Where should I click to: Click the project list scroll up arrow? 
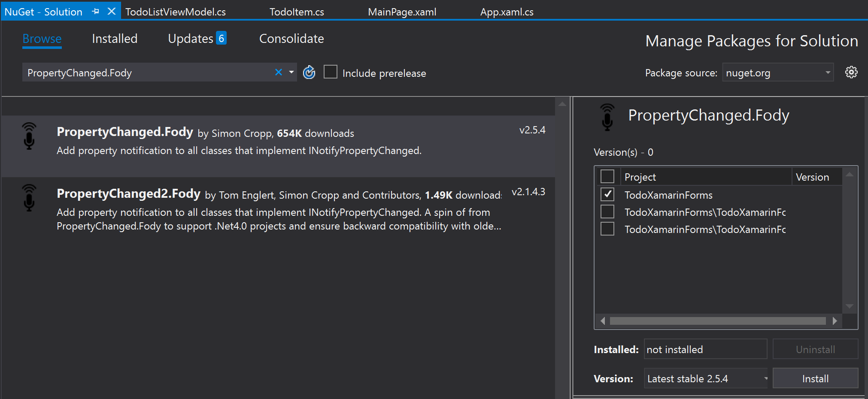click(849, 174)
